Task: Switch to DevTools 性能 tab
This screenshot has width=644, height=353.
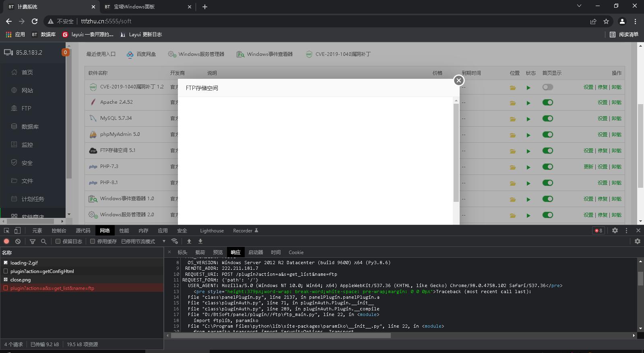Action: point(124,231)
